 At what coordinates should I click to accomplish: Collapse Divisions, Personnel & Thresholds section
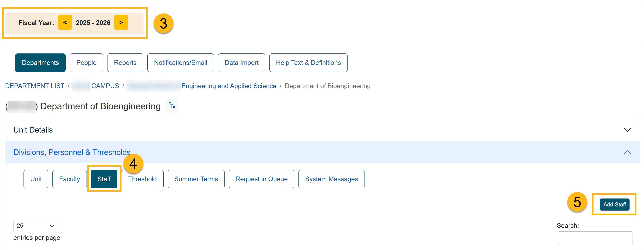[627, 152]
